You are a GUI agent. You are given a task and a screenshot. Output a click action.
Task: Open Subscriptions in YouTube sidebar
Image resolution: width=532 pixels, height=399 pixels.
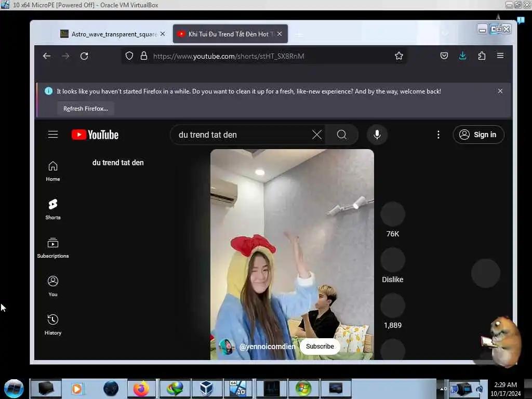pyautogui.click(x=53, y=248)
